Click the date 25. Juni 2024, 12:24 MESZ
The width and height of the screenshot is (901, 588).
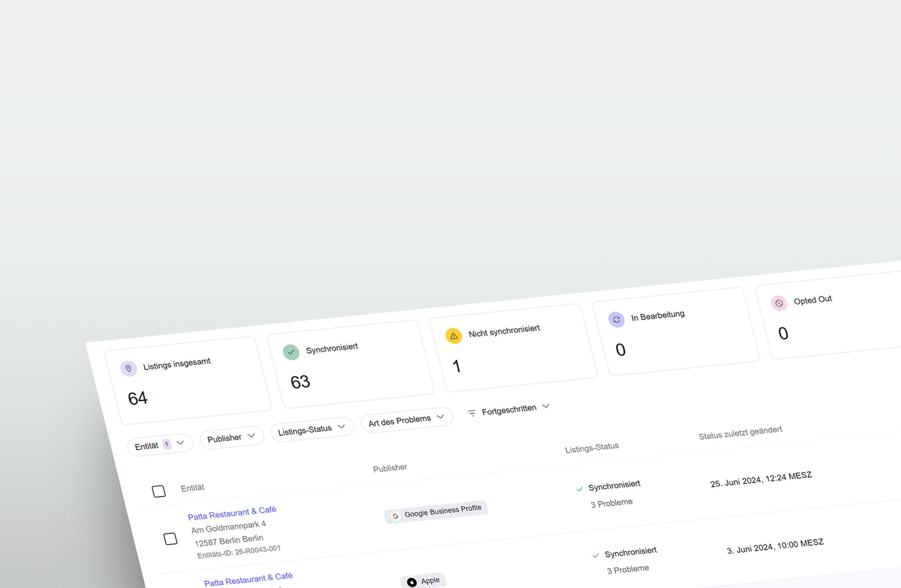click(761, 479)
